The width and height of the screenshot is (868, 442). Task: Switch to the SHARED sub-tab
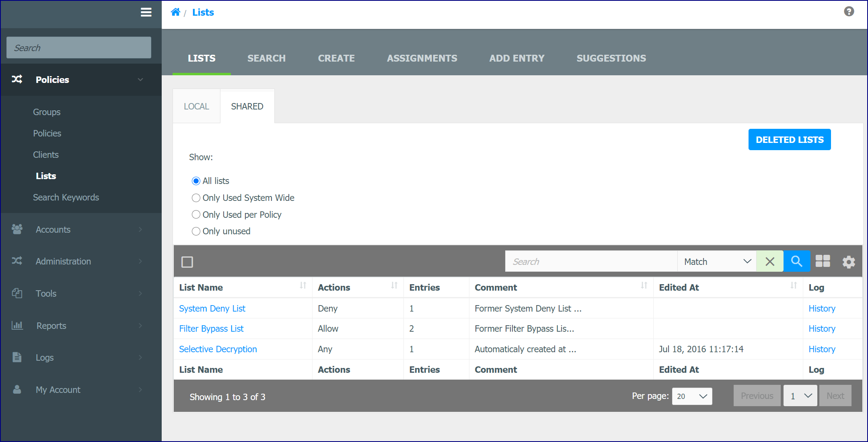[x=247, y=106]
